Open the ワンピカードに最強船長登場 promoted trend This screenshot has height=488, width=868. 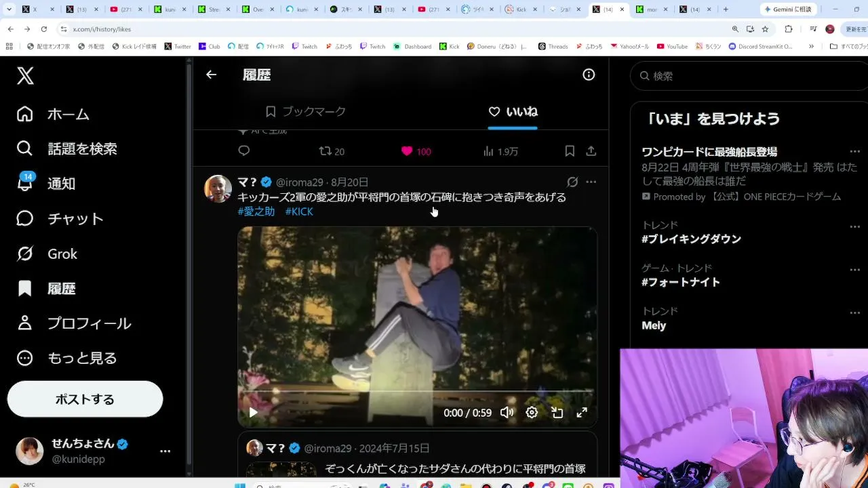click(709, 152)
